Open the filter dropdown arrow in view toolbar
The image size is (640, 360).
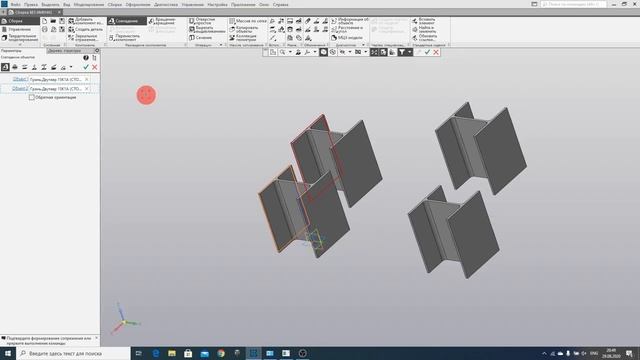click(x=410, y=52)
